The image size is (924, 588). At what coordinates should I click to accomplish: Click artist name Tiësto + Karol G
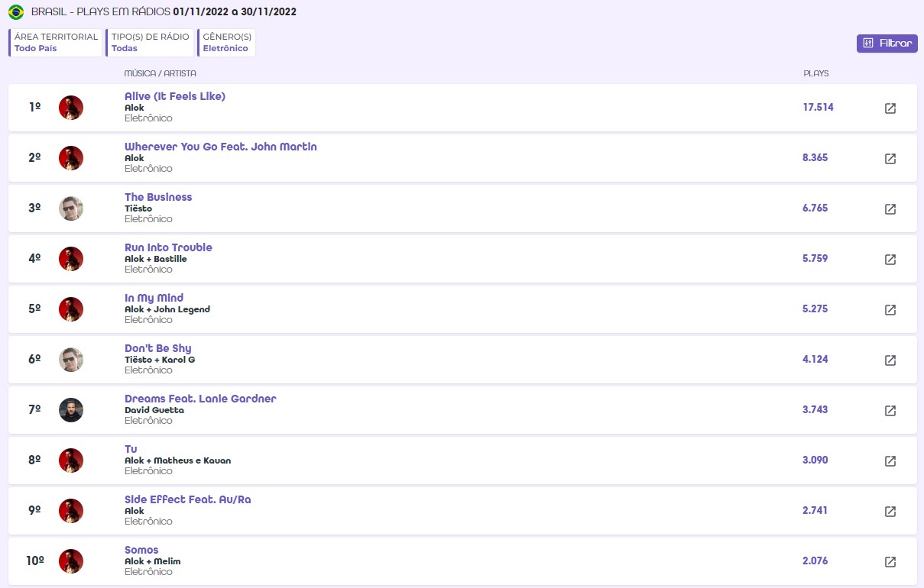click(x=160, y=360)
